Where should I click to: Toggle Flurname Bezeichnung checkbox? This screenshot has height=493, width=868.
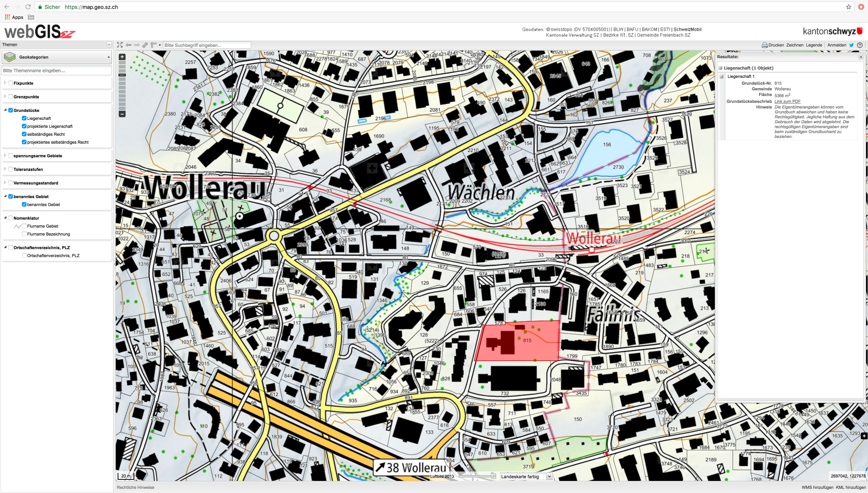24,234
